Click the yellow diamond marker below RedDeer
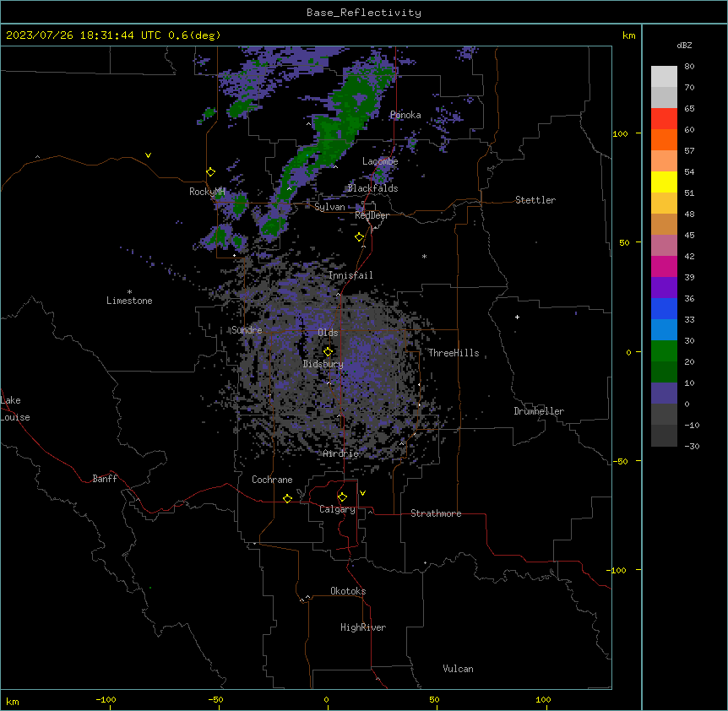728x711 pixels. 360,237
